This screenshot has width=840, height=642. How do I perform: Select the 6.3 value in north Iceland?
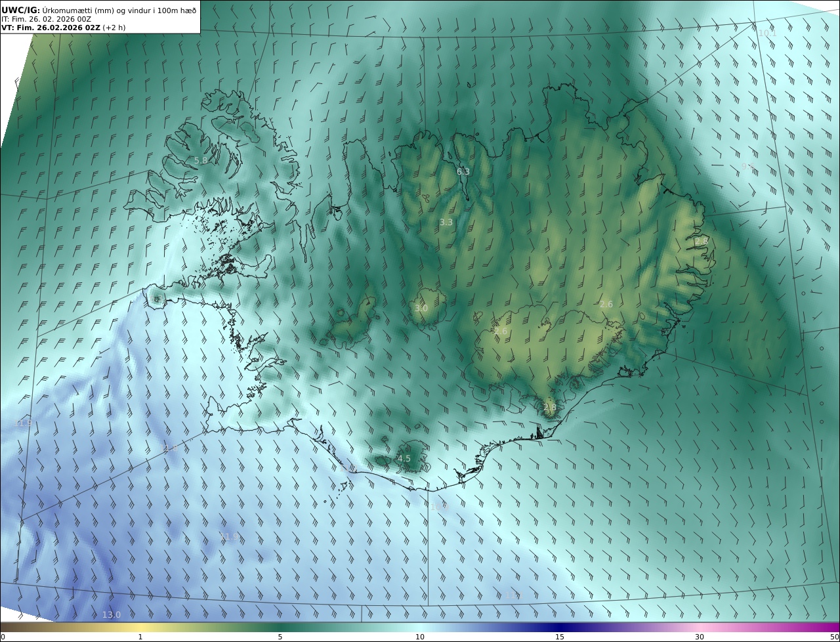point(463,172)
